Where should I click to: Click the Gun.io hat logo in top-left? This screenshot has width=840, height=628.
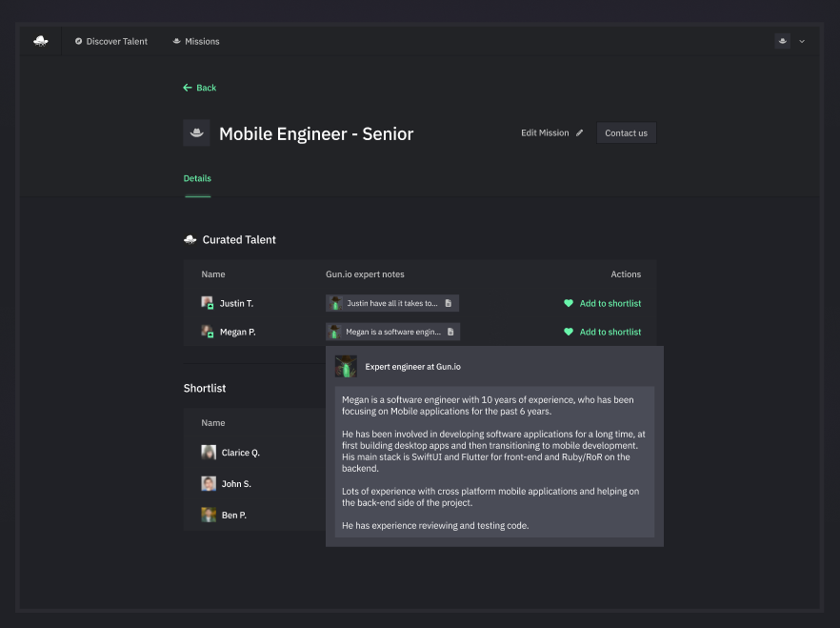point(40,41)
